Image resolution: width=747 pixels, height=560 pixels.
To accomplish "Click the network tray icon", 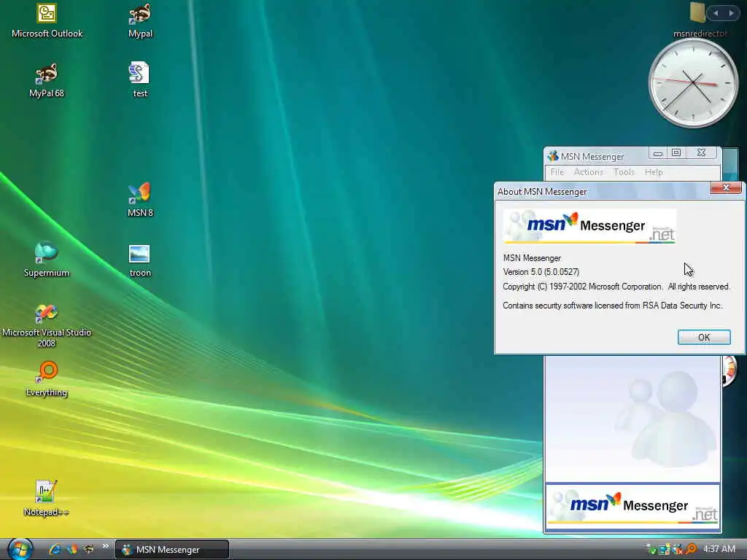I will (x=665, y=550).
